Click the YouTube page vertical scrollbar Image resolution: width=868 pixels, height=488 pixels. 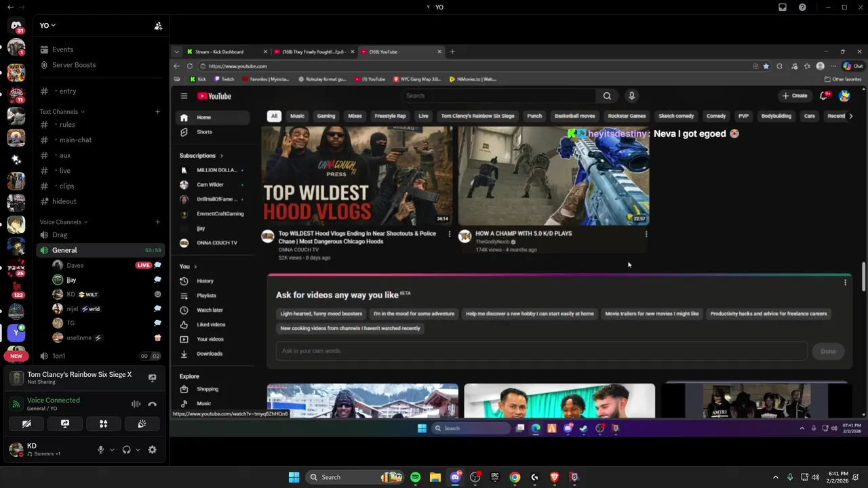click(x=863, y=277)
